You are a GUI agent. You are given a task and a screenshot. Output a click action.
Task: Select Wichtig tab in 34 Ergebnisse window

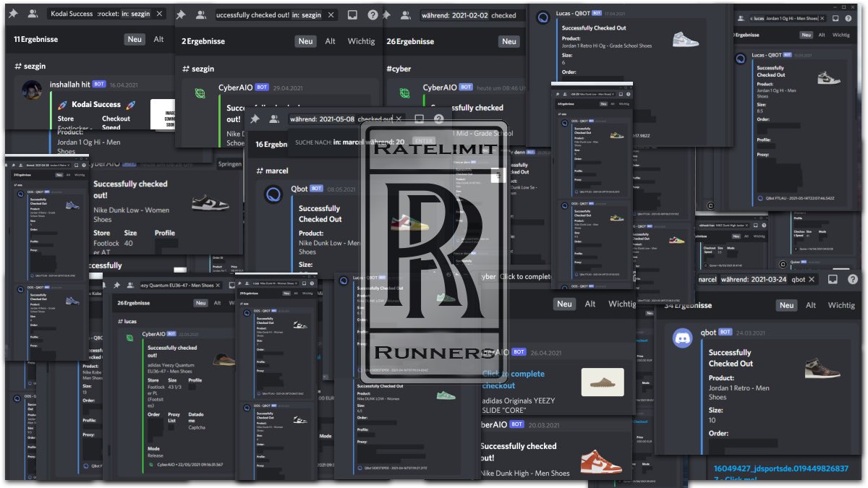[x=841, y=305]
